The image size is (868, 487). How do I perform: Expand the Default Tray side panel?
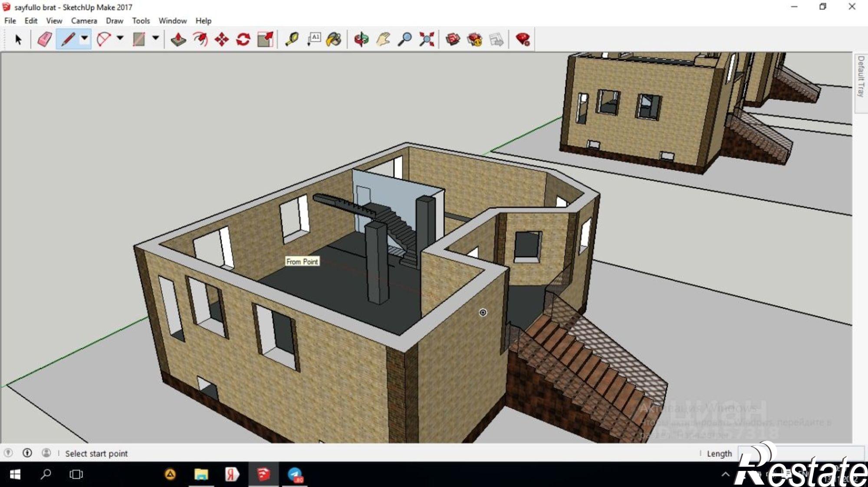point(861,76)
